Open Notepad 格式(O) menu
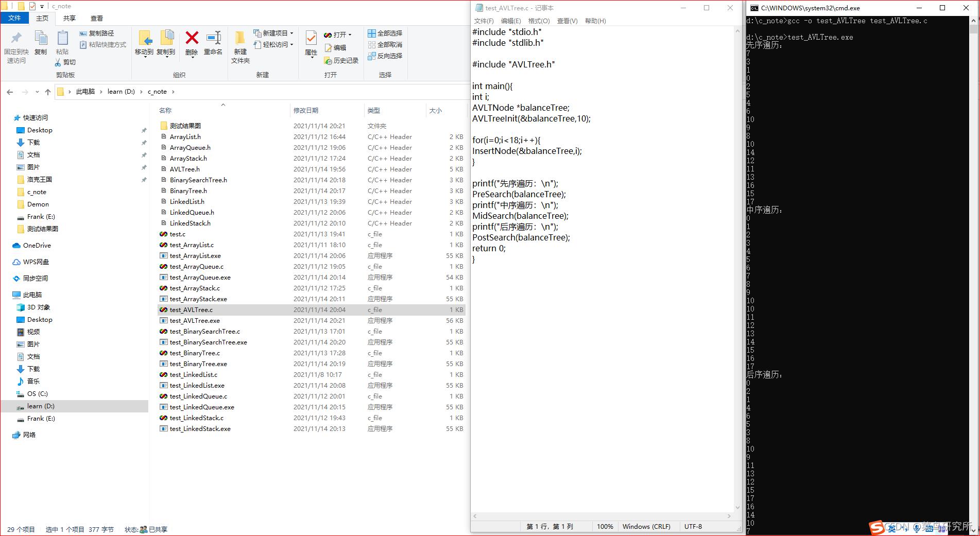The width and height of the screenshot is (980, 536). pyautogui.click(x=539, y=21)
